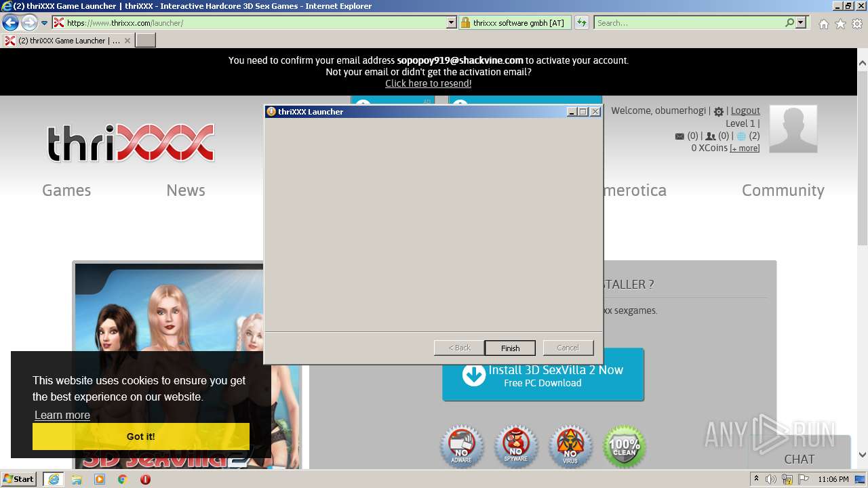Open account settings gear icon
Screen dimensions: 868x488
click(x=719, y=112)
